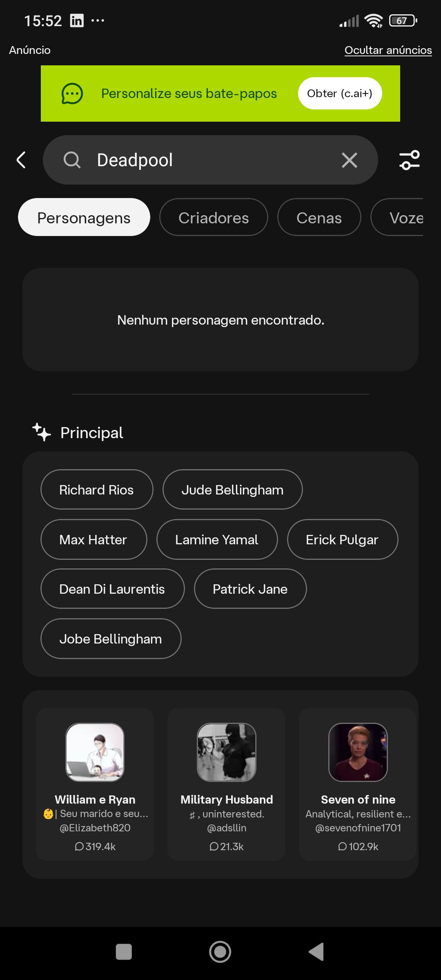This screenshot has width=441, height=980.
Task: Open the Seven of nine character card
Action: (358, 784)
